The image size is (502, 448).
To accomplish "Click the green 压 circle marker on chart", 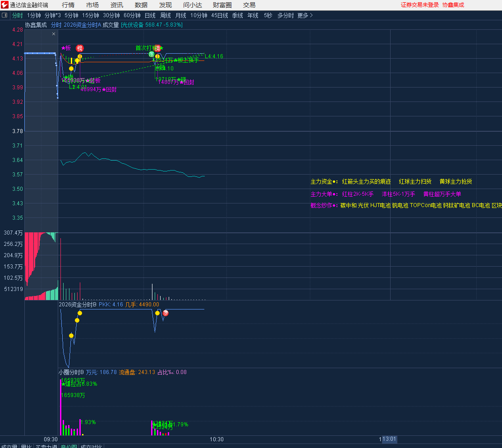I will pyautogui.click(x=152, y=54).
